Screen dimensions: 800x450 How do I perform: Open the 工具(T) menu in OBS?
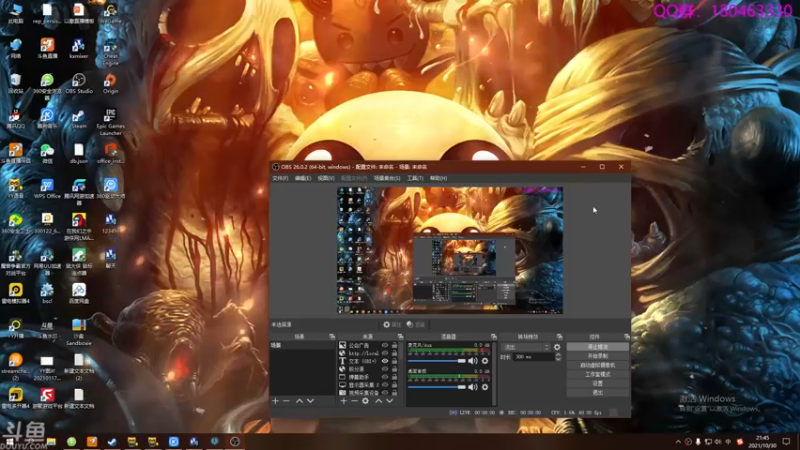tap(415, 178)
